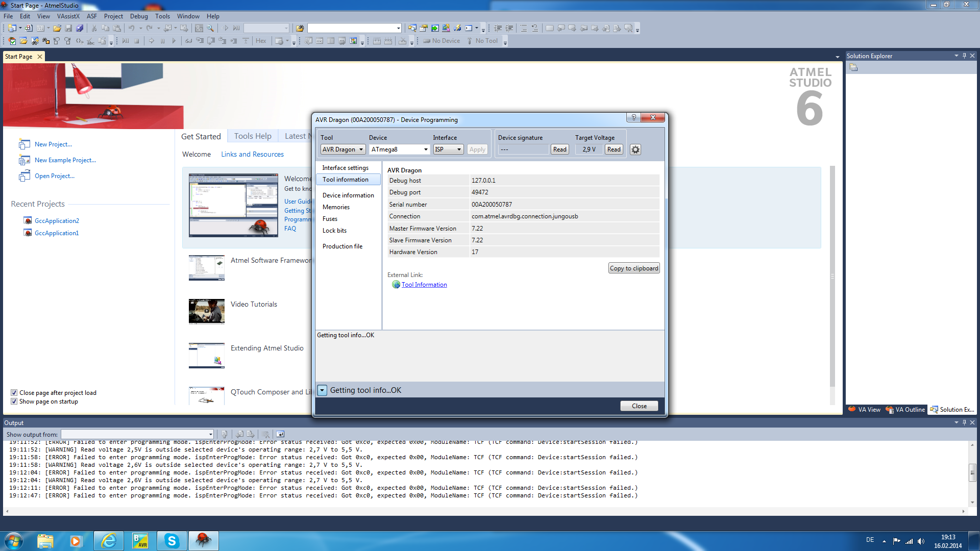Open the Interface dropdown set to ISP
980x551 pixels.
[448, 149]
